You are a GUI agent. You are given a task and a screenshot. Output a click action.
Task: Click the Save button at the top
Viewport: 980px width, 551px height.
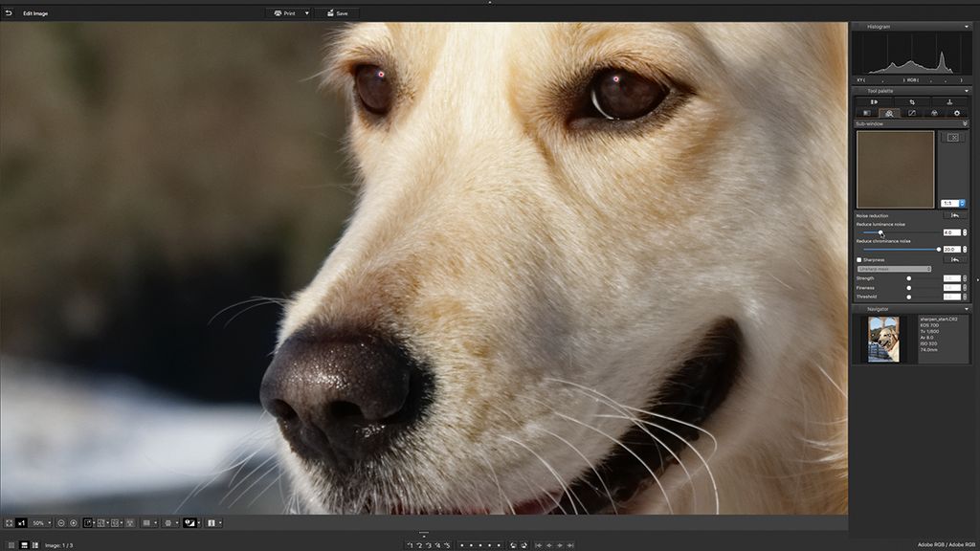(x=337, y=13)
